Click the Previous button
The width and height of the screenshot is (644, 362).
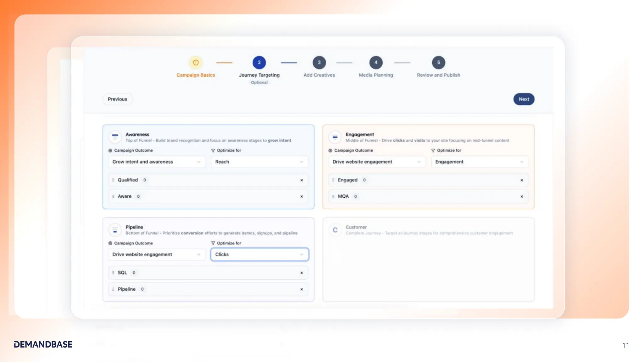click(x=117, y=99)
